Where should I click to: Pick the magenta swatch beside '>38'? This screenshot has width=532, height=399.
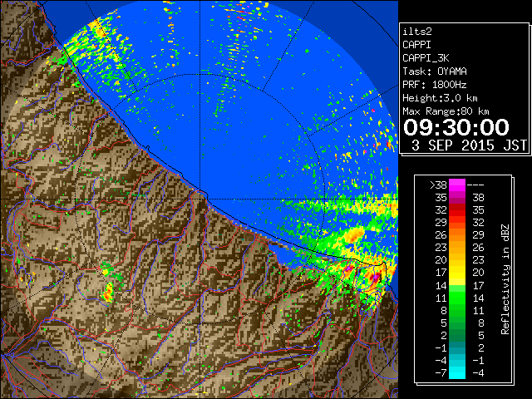tap(457, 185)
